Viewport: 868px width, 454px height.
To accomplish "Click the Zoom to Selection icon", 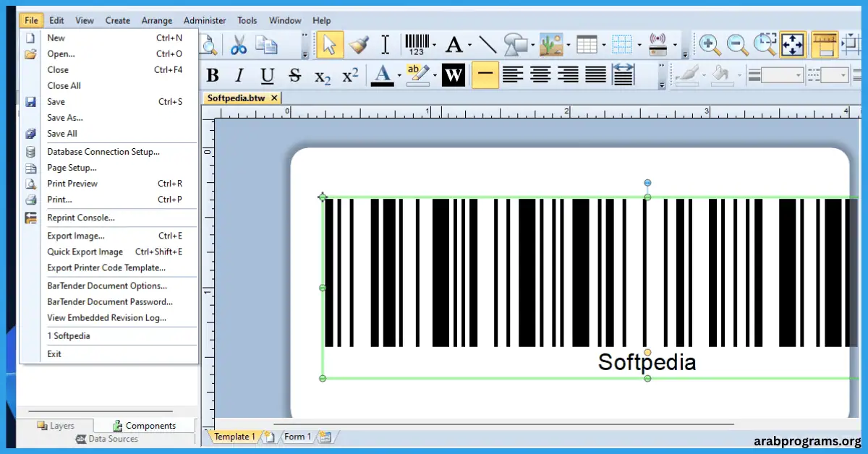I will pos(765,45).
